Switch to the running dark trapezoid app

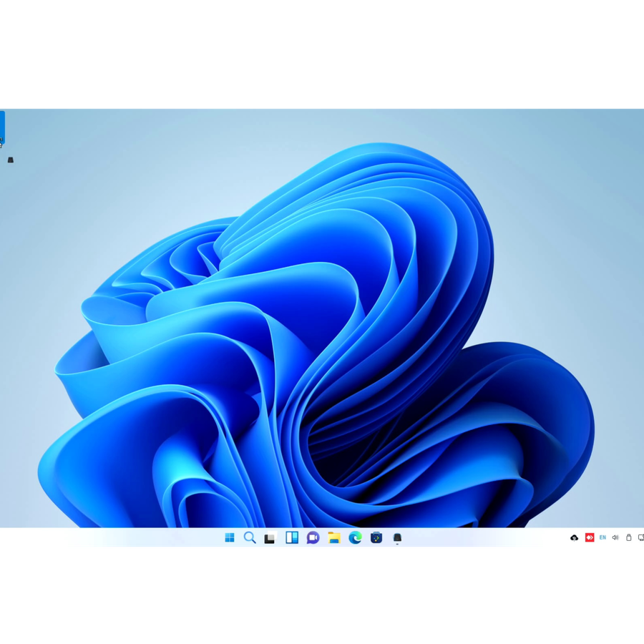397,537
